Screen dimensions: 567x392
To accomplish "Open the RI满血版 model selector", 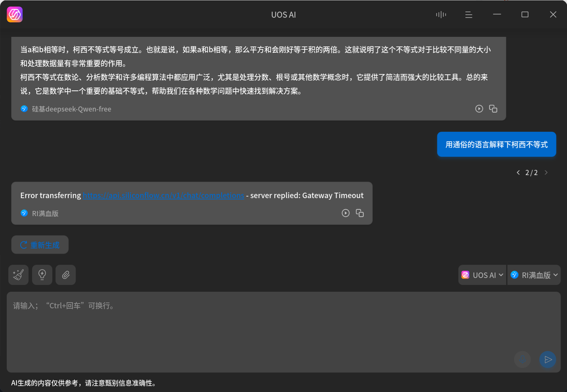I will coord(534,275).
